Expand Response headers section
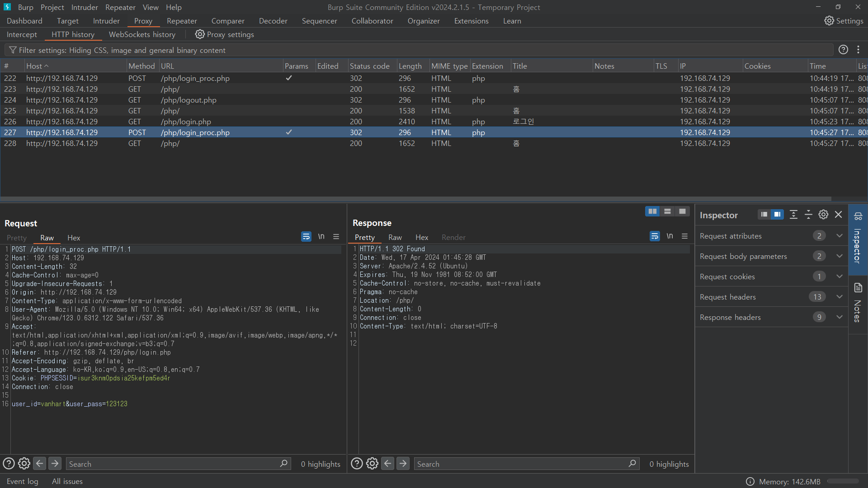Screen dimensions: 868x488 (840, 317)
